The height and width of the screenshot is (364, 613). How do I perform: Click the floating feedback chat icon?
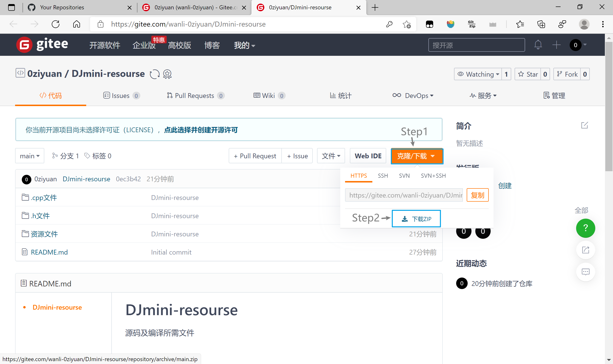point(585,272)
